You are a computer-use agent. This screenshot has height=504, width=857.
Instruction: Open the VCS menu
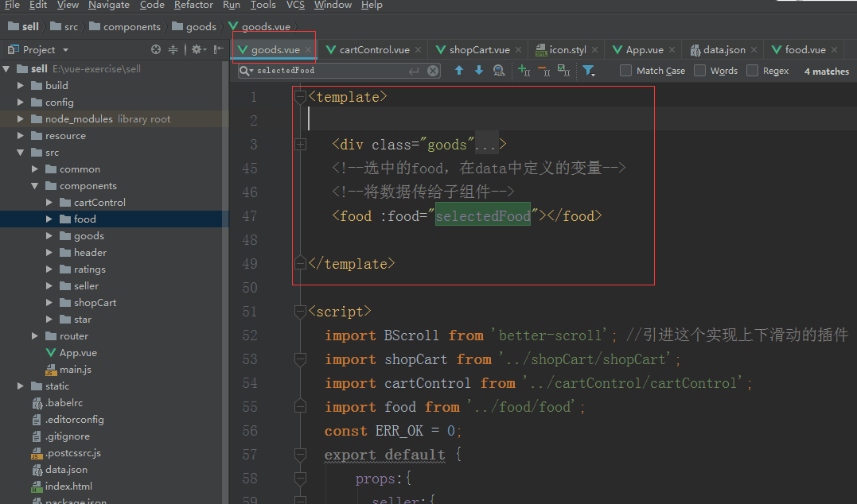click(295, 5)
